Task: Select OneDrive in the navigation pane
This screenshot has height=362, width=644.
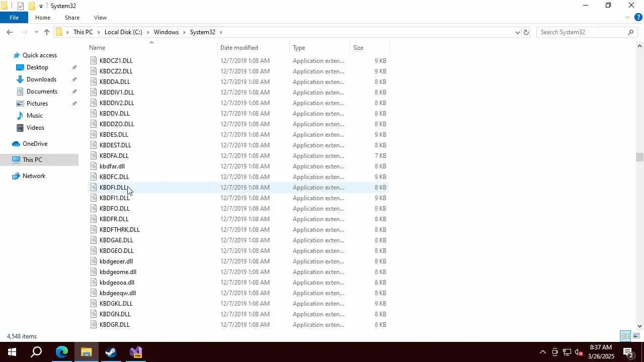Action: pos(35,144)
